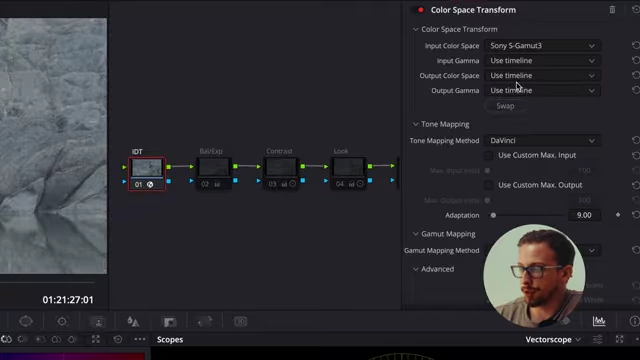Collapse the Advanced section
Image resolution: width=640 pixels, height=360 pixels.
(416, 269)
